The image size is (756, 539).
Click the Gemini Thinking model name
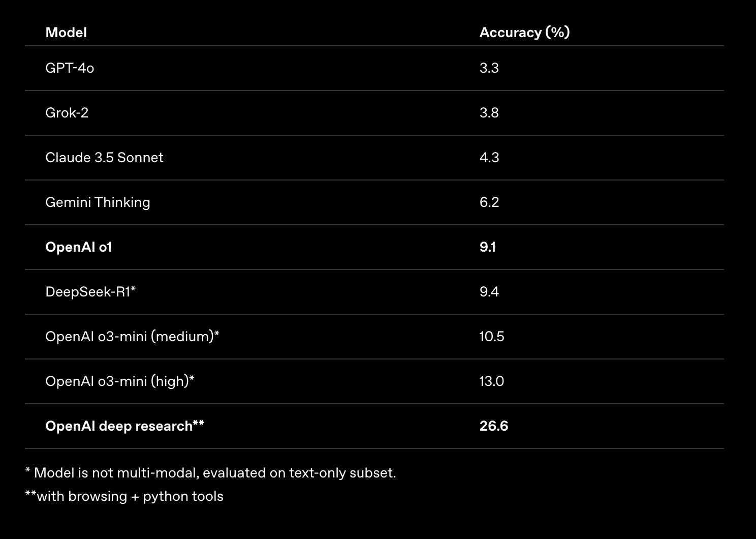point(98,202)
